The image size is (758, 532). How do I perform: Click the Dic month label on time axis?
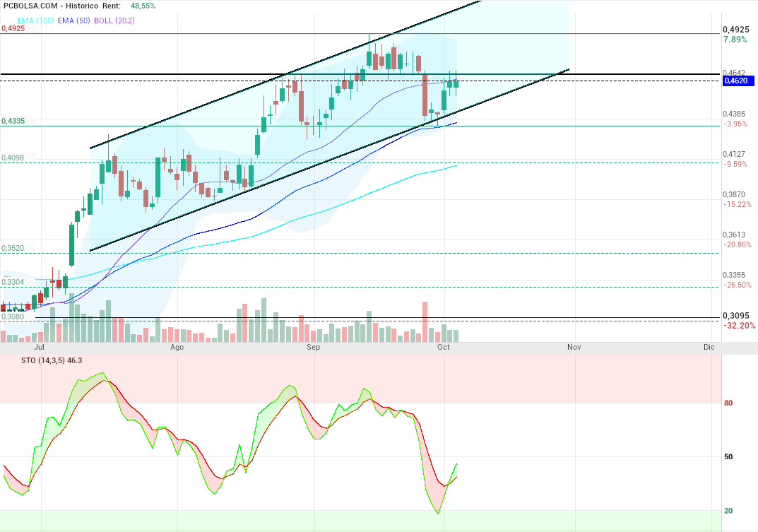pos(709,348)
